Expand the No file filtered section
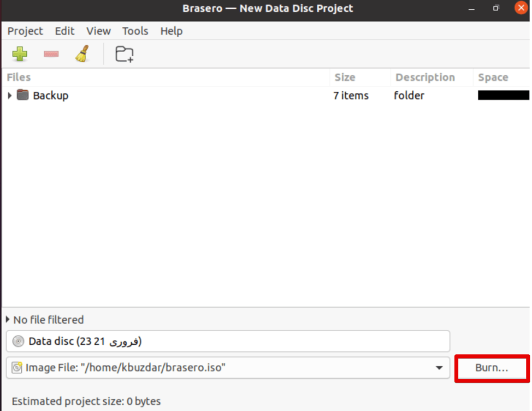532x411 pixels. (7, 320)
